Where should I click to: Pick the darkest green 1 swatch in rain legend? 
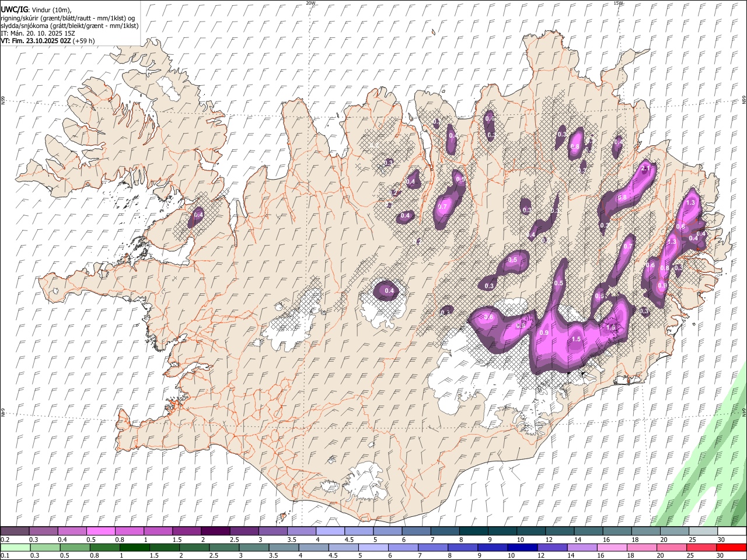coord(134,547)
